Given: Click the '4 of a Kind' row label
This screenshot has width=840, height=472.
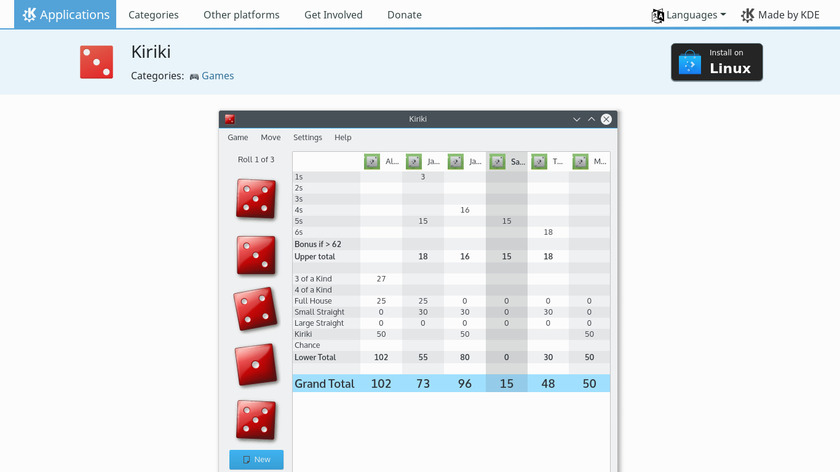Looking at the screenshot, I should click(313, 290).
